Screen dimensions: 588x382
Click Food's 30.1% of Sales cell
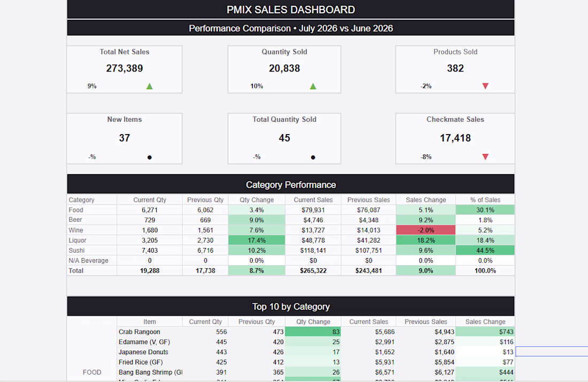(x=485, y=210)
